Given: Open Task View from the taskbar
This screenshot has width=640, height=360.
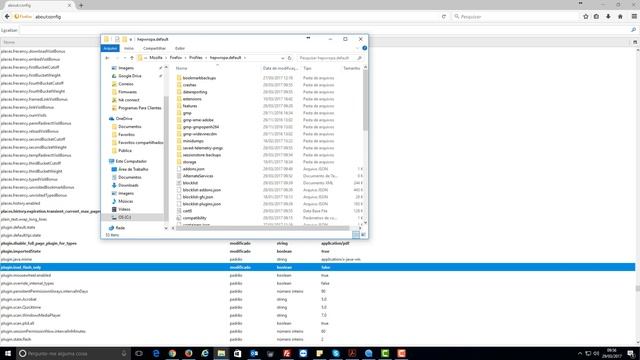Looking at the screenshot, I should (139, 353).
